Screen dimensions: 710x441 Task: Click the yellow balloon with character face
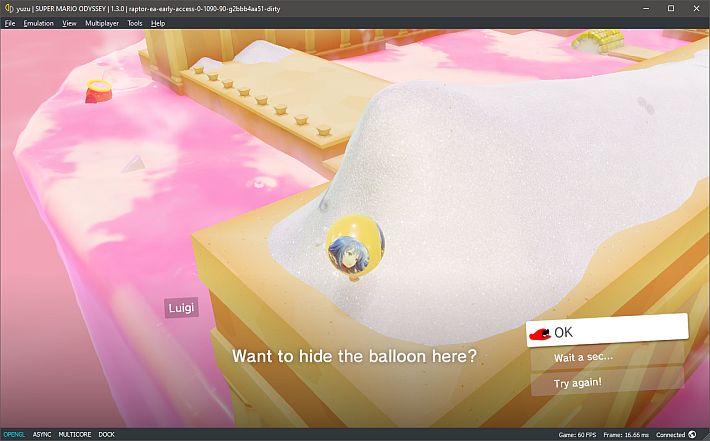(355, 246)
